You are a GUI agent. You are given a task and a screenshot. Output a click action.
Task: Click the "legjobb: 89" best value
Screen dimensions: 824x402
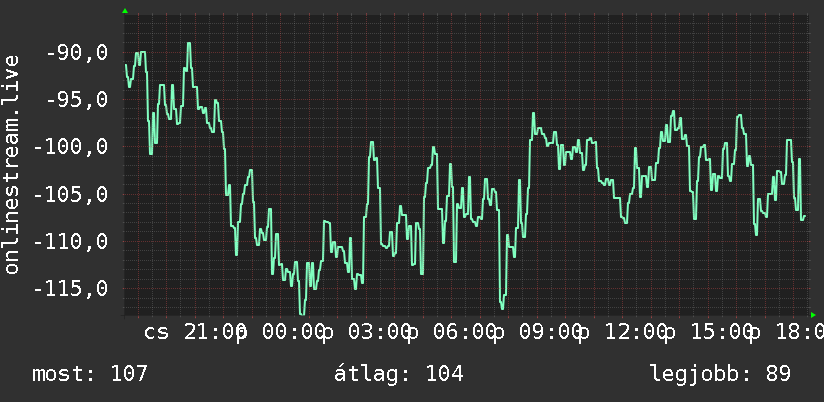point(720,374)
